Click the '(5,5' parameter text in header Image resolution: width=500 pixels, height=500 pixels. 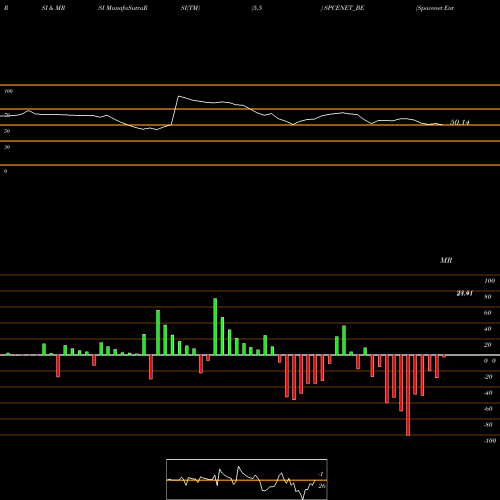coord(257,8)
